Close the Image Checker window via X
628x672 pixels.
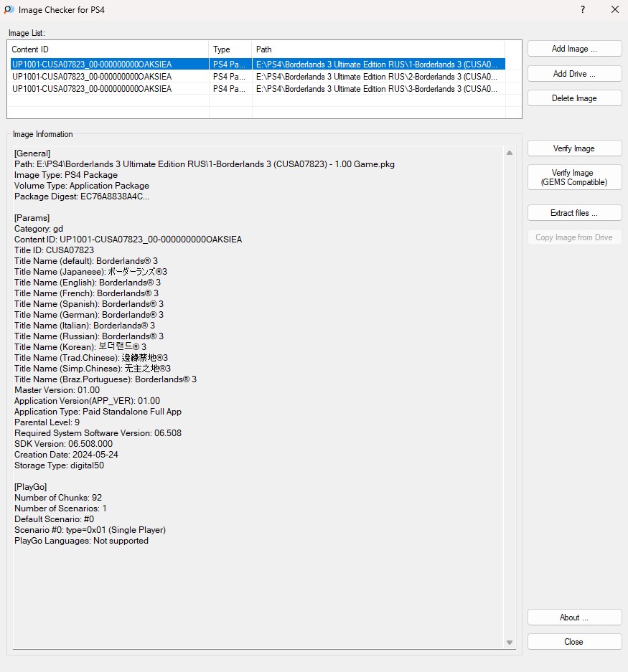click(x=614, y=9)
